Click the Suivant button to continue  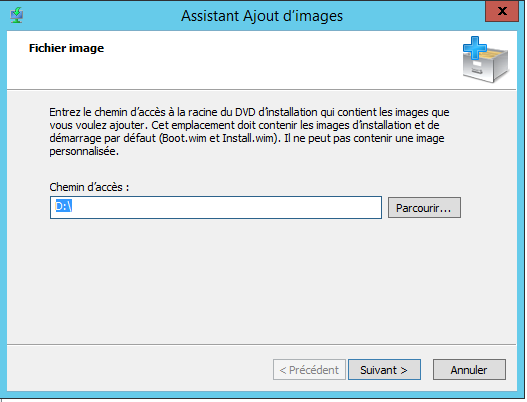(x=384, y=370)
